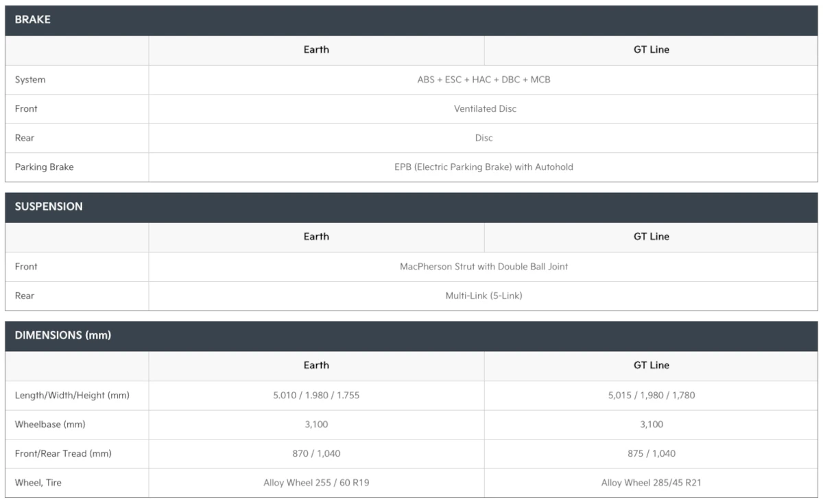The height and width of the screenshot is (504, 823).
Task: Click the Wheelbase (mm) row label
Action: coord(50,424)
